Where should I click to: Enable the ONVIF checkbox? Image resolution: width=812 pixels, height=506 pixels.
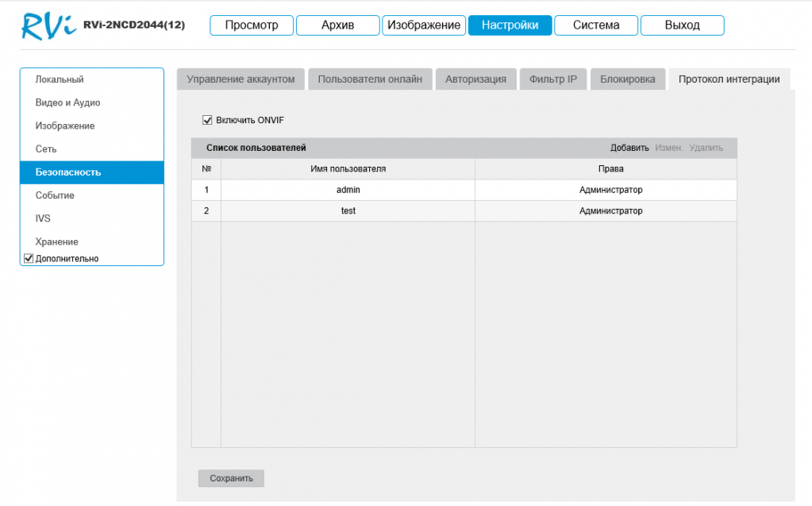(208, 120)
